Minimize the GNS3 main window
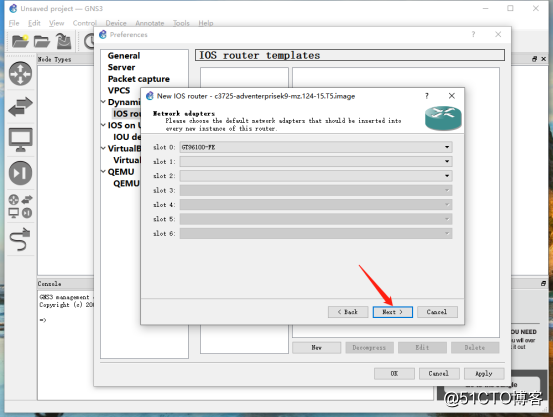Screen dimensions: 553x417 [x=486, y=8]
